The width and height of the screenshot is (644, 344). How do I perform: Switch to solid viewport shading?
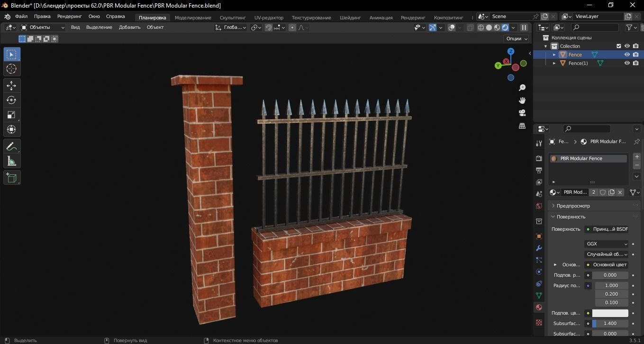pyautogui.click(x=489, y=27)
